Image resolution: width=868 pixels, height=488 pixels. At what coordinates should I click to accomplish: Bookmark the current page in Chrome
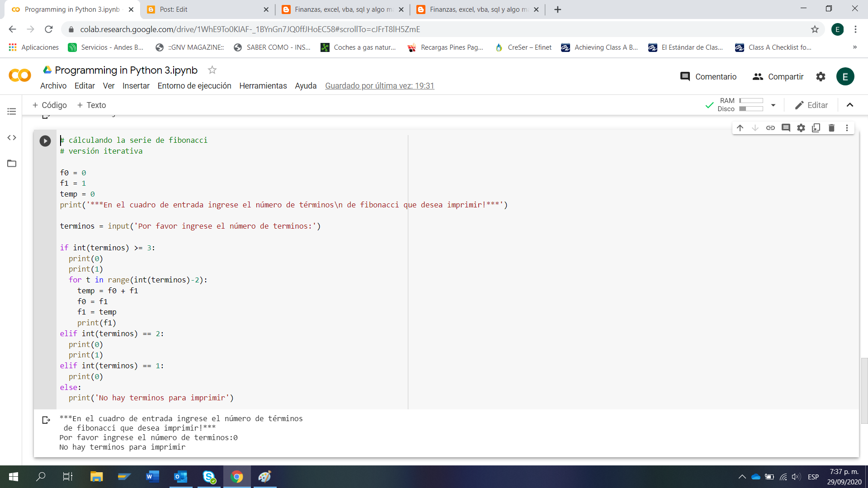[815, 29]
